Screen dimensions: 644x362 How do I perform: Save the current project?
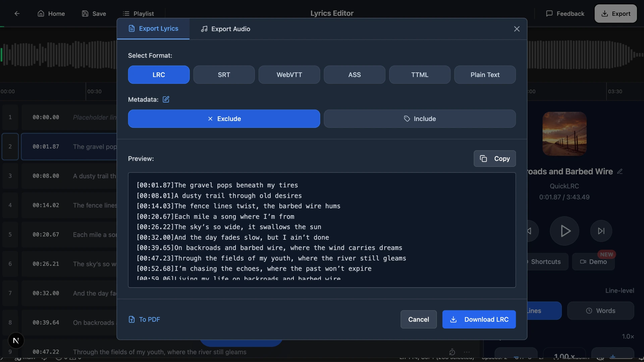(x=94, y=13)
